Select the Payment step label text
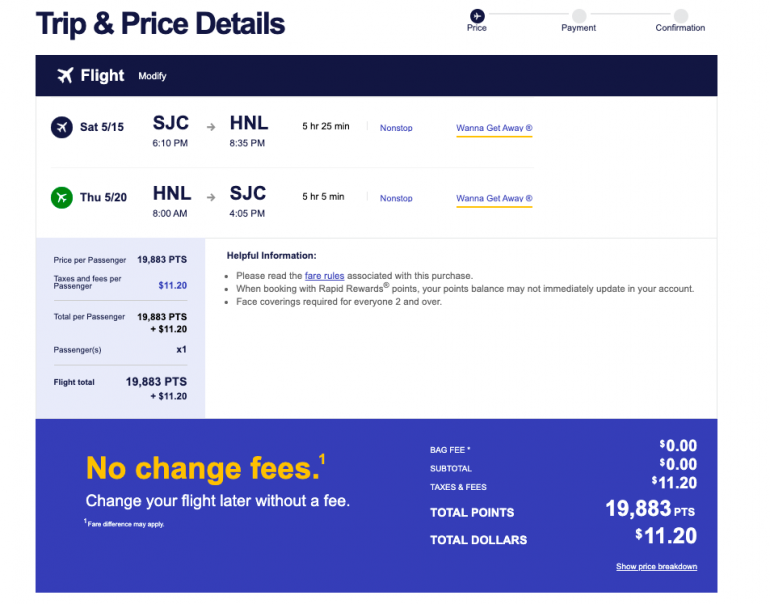This screenshot has height=604, width=770. (x=579, y=28)
